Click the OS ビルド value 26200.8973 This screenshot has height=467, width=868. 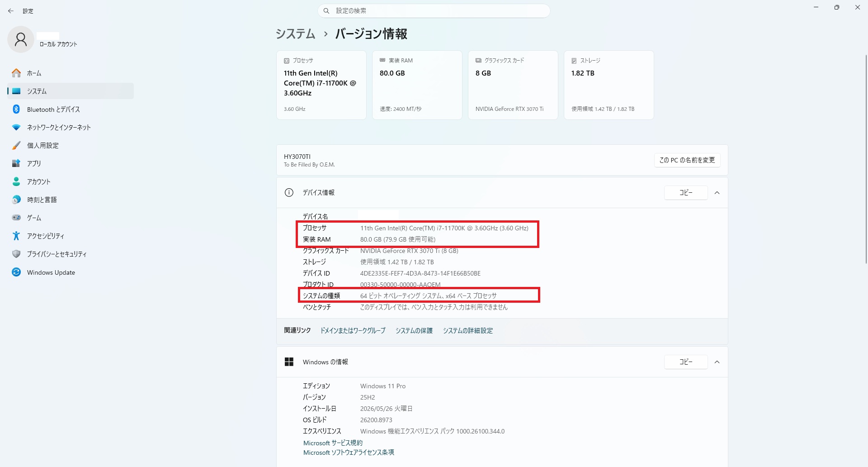click(x=376, y=420)
